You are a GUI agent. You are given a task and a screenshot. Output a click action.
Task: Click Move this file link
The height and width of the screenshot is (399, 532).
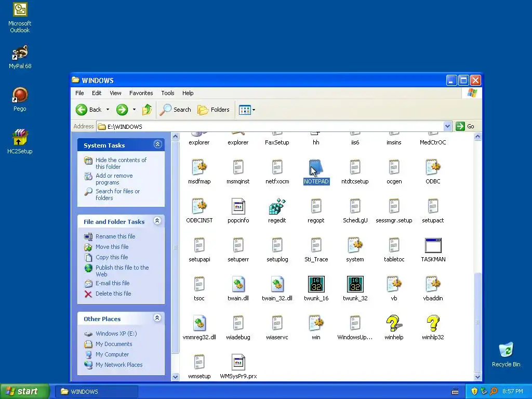point(112,247)
